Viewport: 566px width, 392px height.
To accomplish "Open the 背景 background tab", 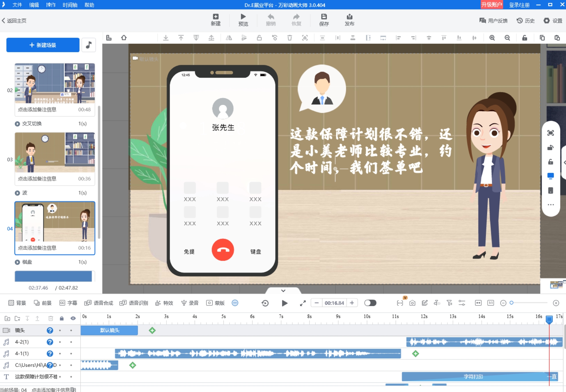I will point(17,303).
